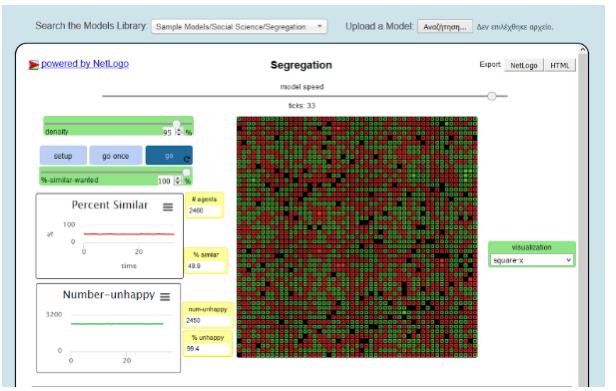616x391 pixels.
Task: Click the density value input field
Action: coord(168,132)
